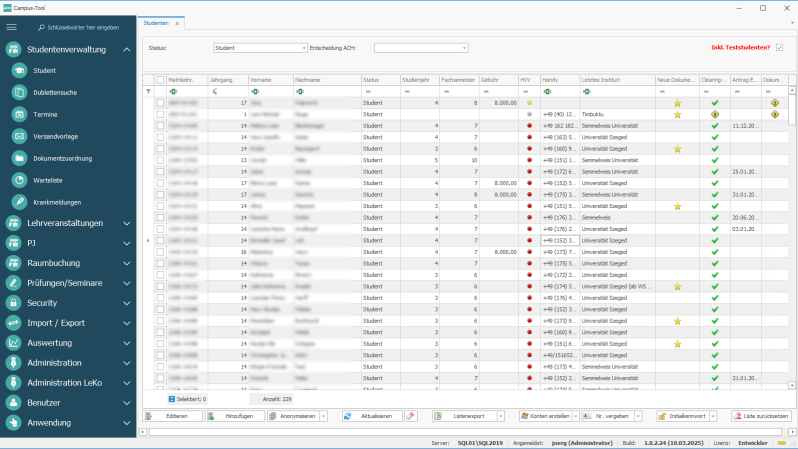Image resolution: width=798 pixels, height=449 pixels.
Task: Expand the Administration chevron
Action: tap(127, 363)
